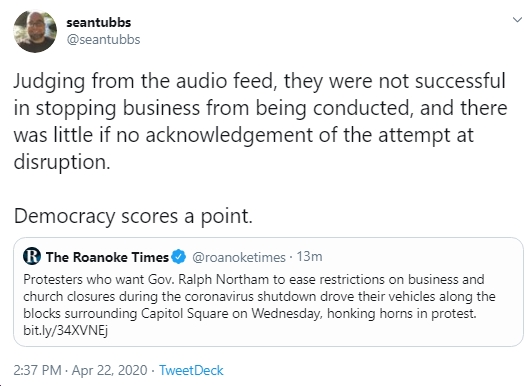Screen dimensions: 526x386
Task: Click The Roanoke Times R logo icon
Action: [x=32, y=257]
